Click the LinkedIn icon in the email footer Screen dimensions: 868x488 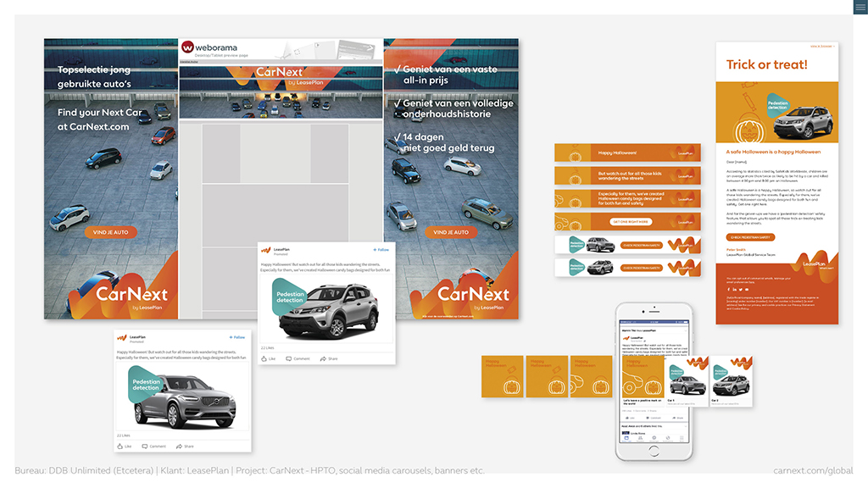[x=735, y=290]
